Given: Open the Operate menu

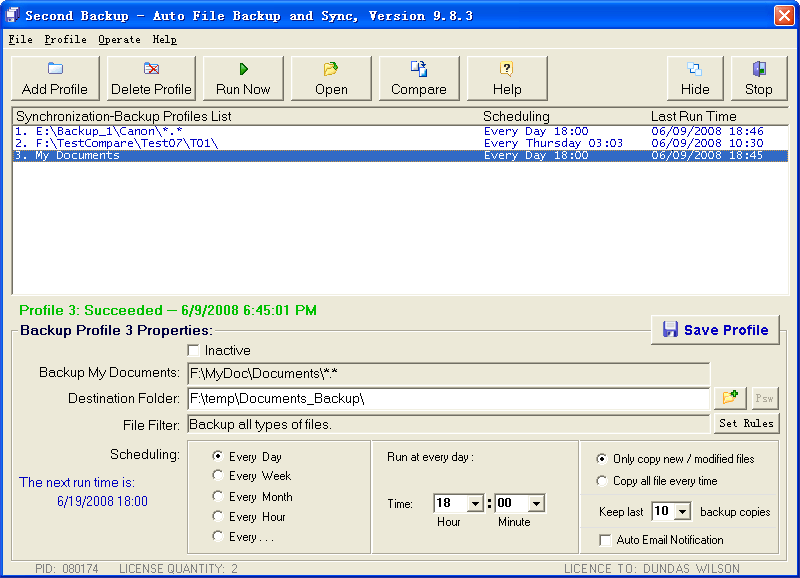Looking at the screenshot, I should (119, 39).
